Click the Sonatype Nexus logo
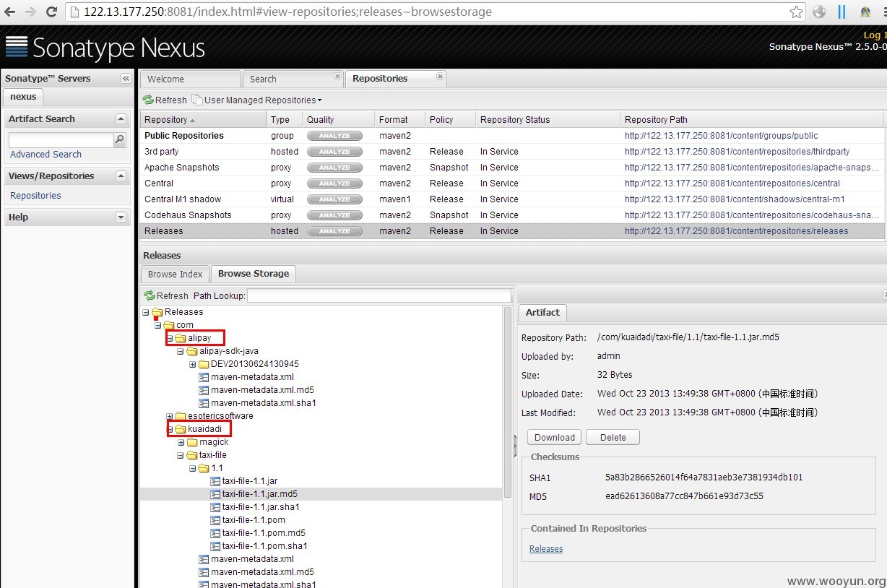The width and height of the screenshot is (887, 588). click(x=105, y=48)
